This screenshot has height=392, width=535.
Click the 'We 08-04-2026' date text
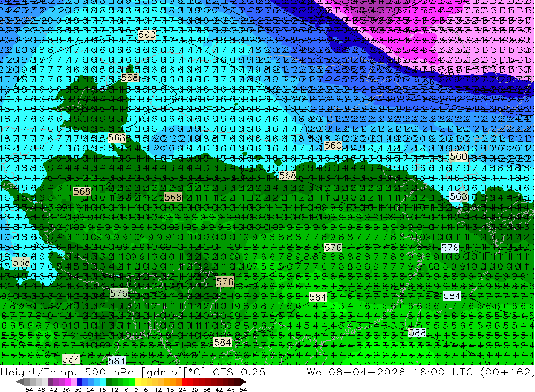(356, 372)
